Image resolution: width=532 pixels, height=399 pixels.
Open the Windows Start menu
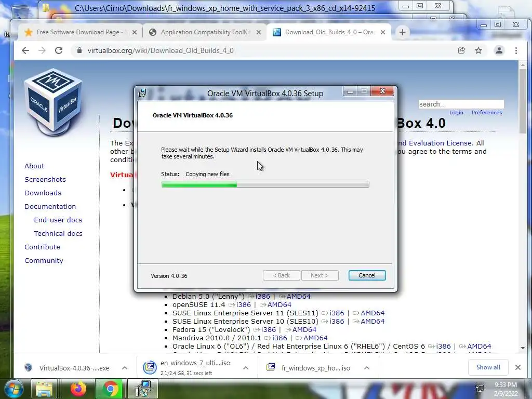pos(14,389)
